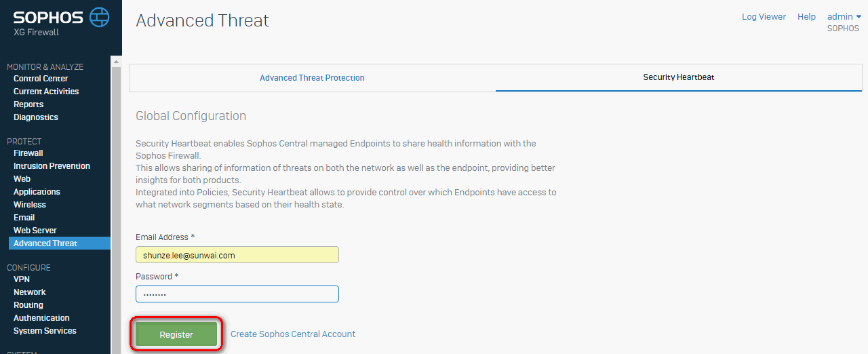This screenshot has width=868, height=354.
Task: Open VPN under Configure
Action: pyautogui.click(x=22, y=279)
